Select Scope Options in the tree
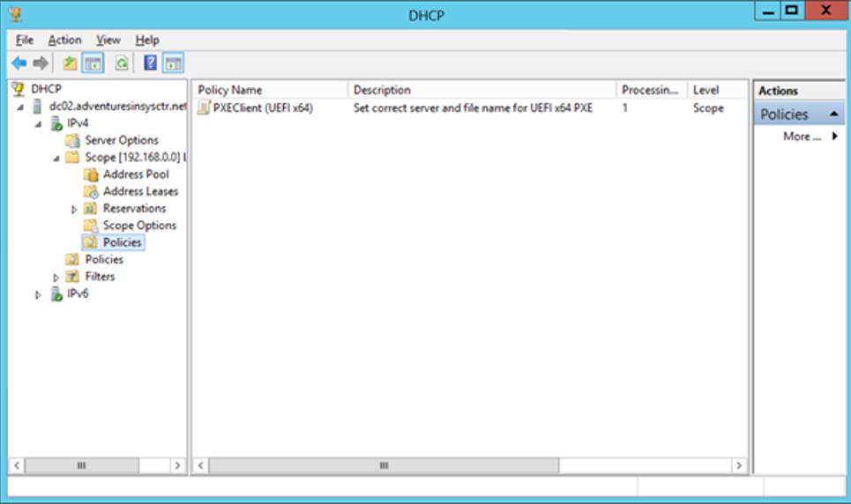 click(139, 226)
